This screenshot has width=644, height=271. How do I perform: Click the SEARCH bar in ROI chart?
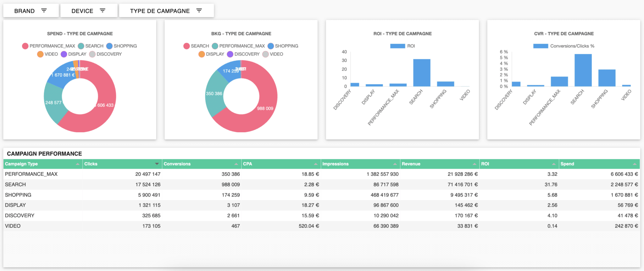(x=422, y=73)
